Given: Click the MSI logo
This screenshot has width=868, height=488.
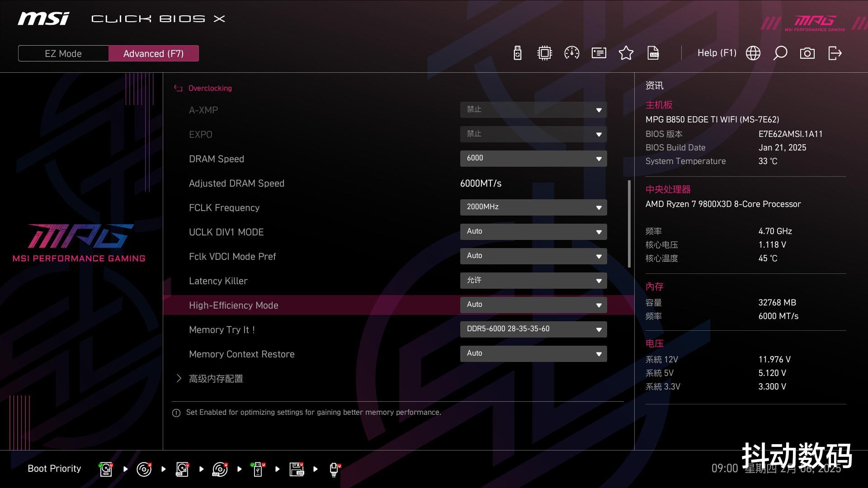Looking at the screenshot, I should click(x=43, y=19).
